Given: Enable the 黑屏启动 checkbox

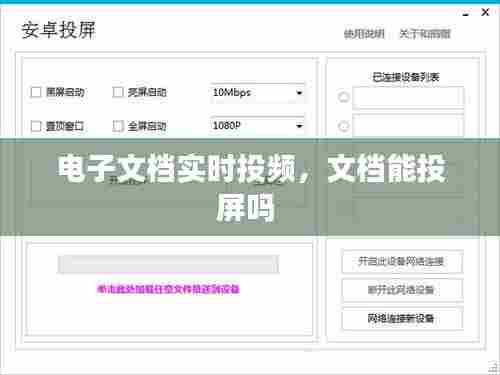Looking at the screenshot, I should point(36,92).
